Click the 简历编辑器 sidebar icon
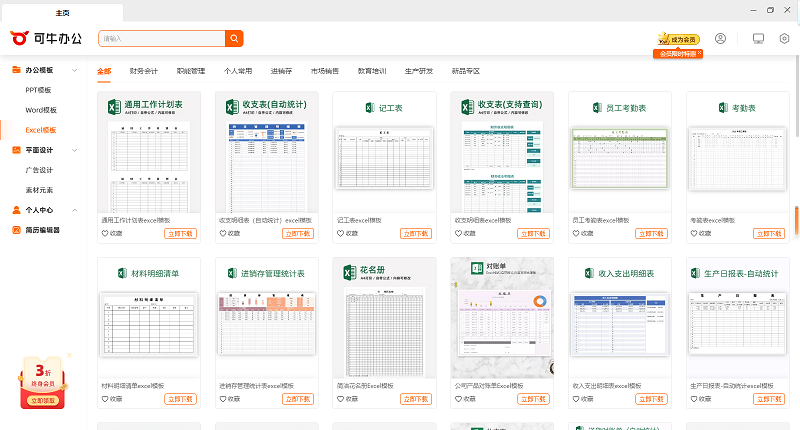800x430 pixels. [x=16, y=230]
